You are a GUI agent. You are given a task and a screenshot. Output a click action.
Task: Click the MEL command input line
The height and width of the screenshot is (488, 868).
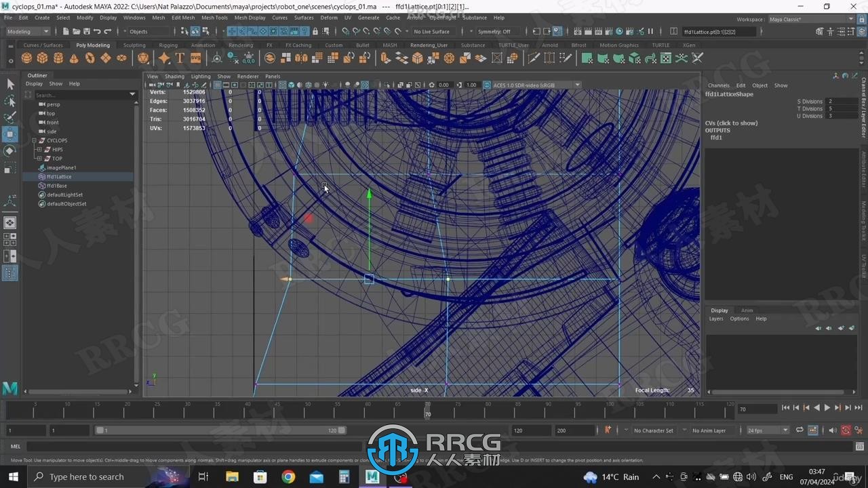pyautogui.click(x=441, y=446)
